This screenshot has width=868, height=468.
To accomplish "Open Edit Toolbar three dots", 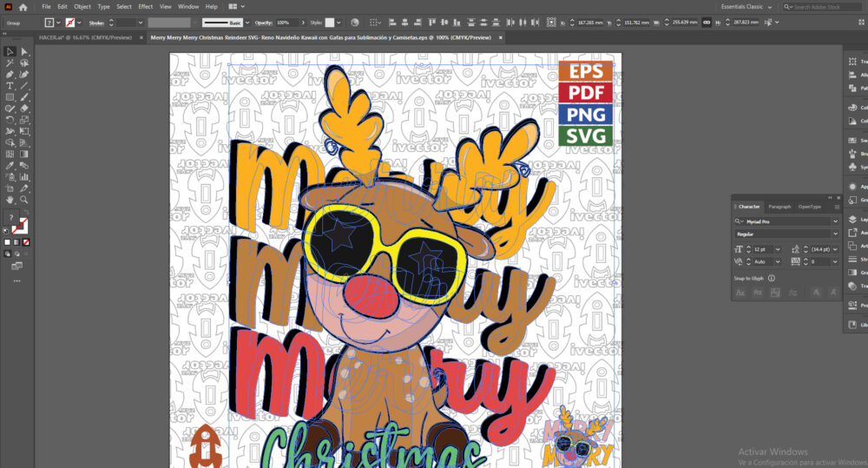I will tap(17, 280).
